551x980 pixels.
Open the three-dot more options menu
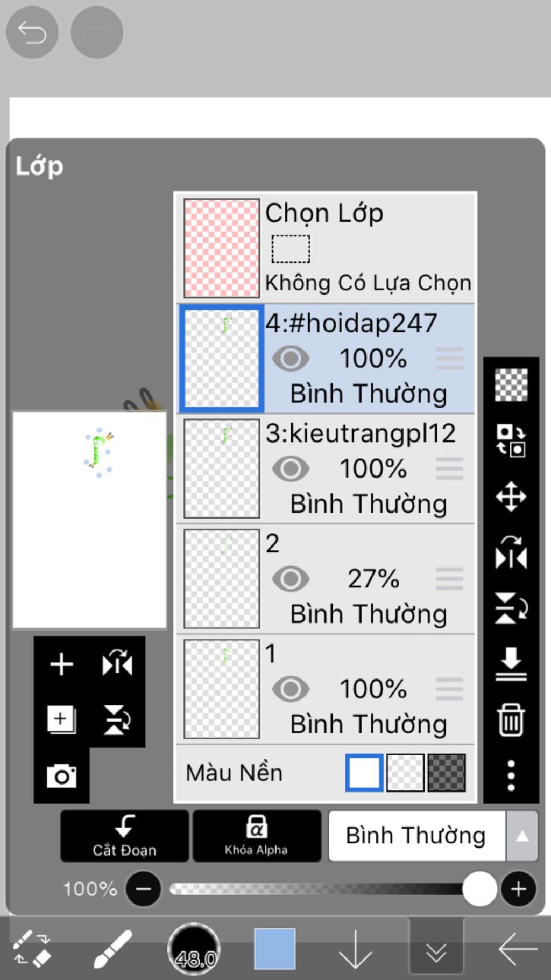click(511, 775)
